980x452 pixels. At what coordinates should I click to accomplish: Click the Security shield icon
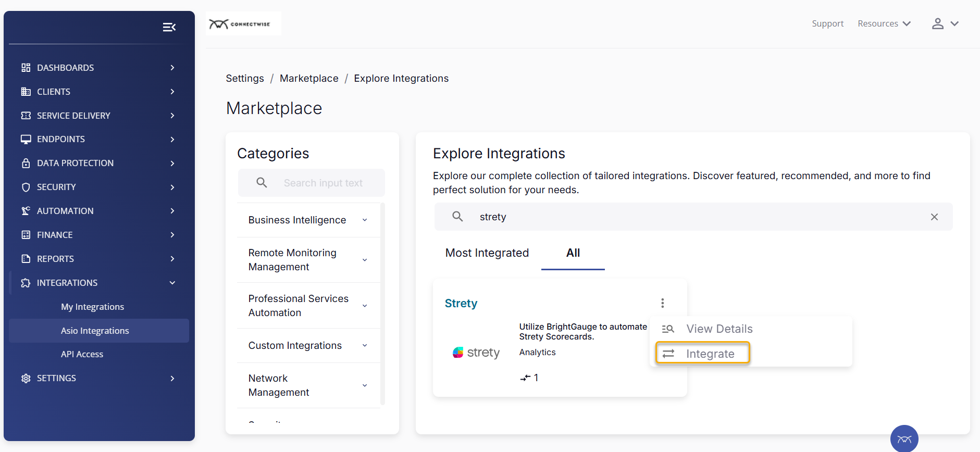26,187
